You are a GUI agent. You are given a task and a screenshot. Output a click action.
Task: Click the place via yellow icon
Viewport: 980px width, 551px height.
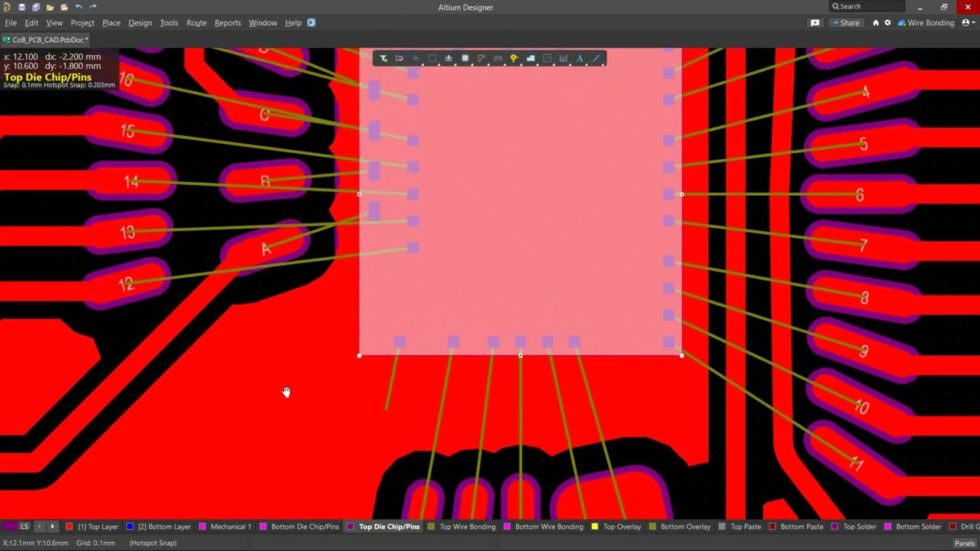click(514, 59)
